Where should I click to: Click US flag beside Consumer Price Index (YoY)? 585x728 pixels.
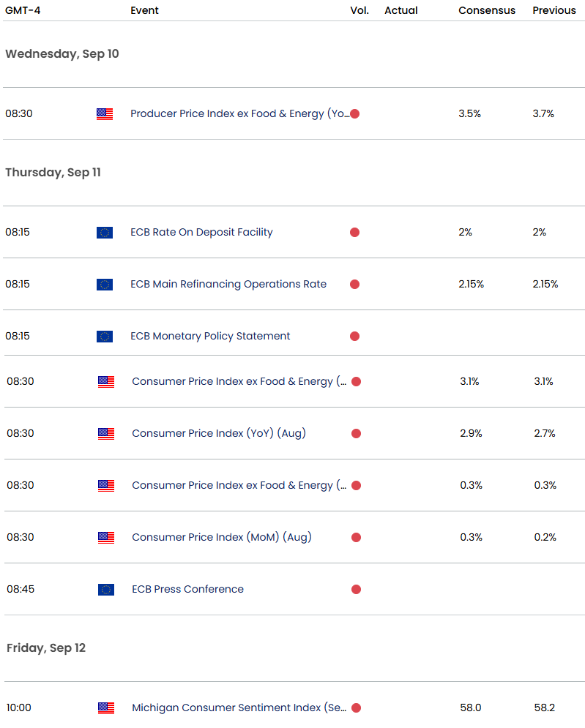(x=106, y=434)
